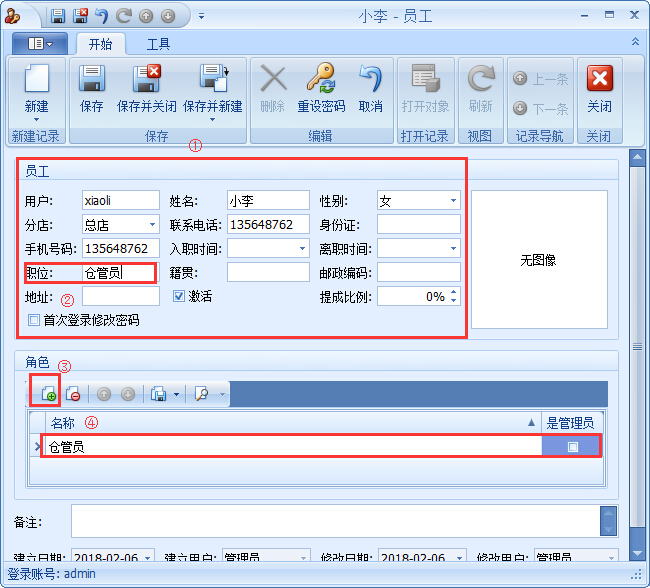This screenshot has height=588, width=650.
Task: Click 重设密码 (Reset Password) key icon
Action: (x=321, y=81)
